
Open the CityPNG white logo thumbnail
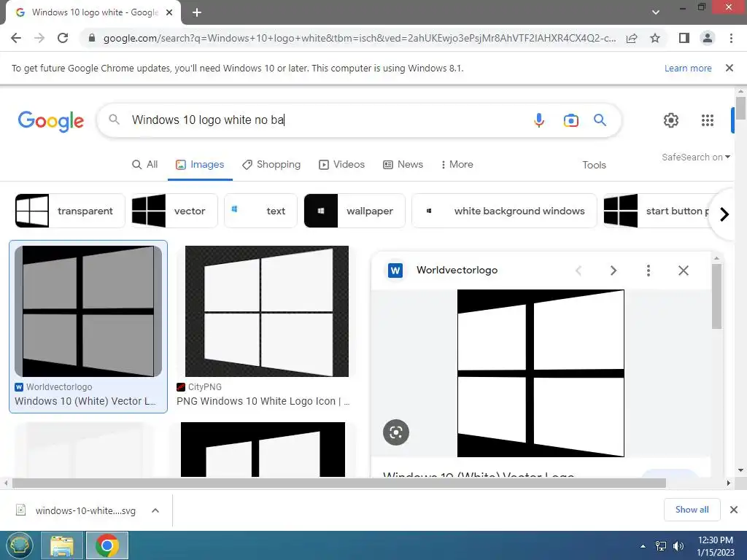(x=267, y=311)
